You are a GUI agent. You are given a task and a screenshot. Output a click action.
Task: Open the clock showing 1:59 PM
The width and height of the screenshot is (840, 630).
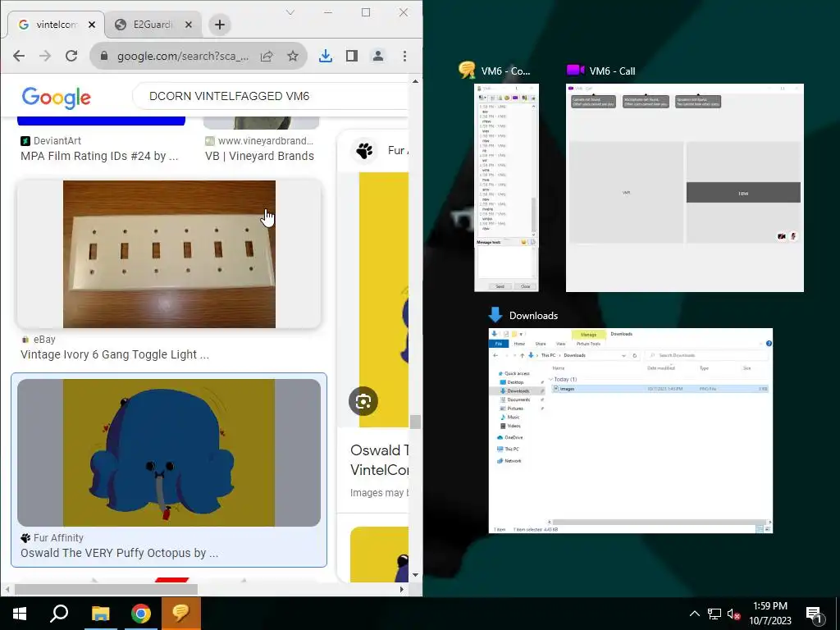770,614
